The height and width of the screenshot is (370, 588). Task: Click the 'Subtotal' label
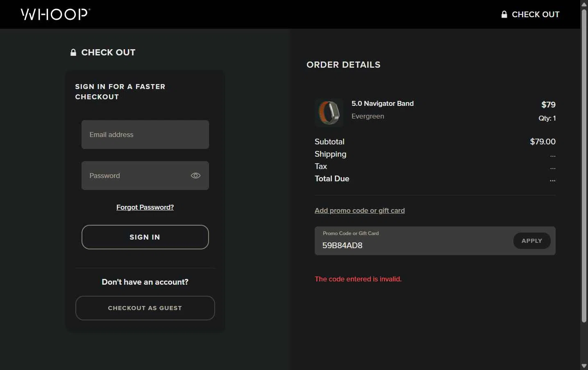(x=329, y=142)
